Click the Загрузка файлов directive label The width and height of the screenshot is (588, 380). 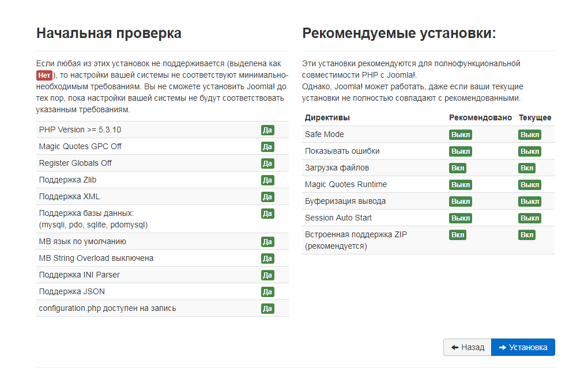click(337, 168)
